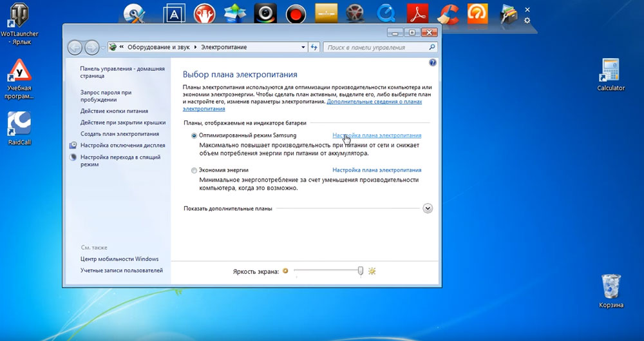Open Настройка перехода в спящий режим
Screen dimensions: 644x341
(x=120, y=161)
